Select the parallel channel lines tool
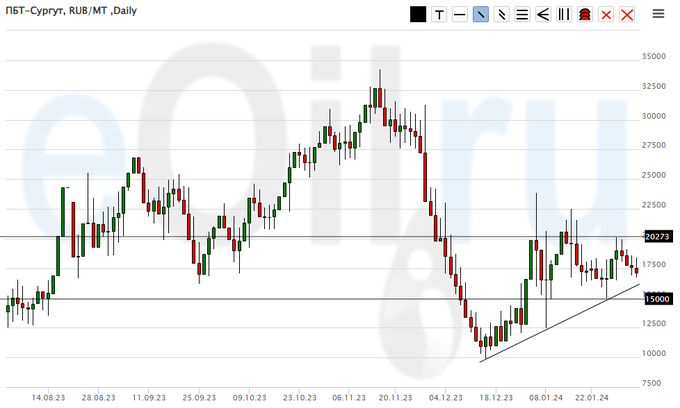Image resolution: width=680 pixels, height=408 pixels. tap(502, 14)
